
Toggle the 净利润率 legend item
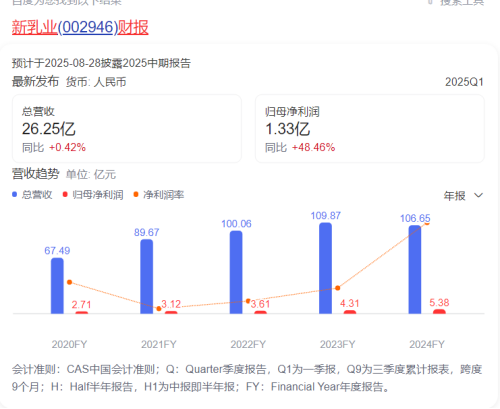click(159, 195)
